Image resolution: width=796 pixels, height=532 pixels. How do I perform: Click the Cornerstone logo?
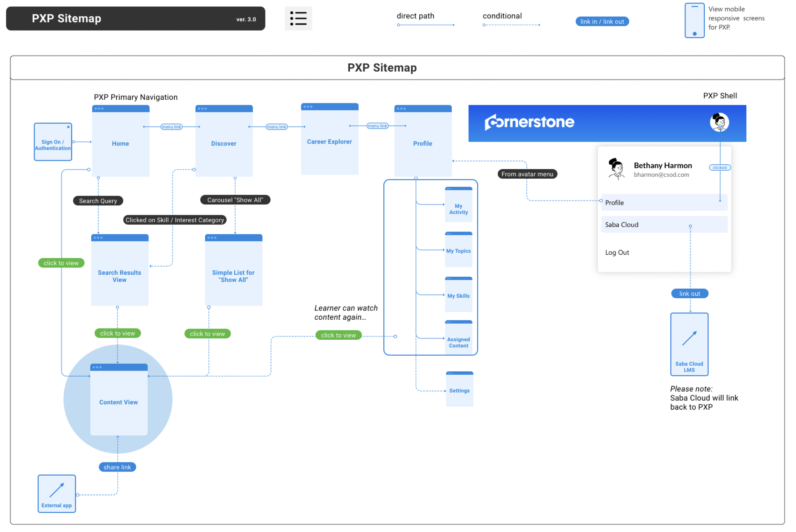tap(529, 122)
